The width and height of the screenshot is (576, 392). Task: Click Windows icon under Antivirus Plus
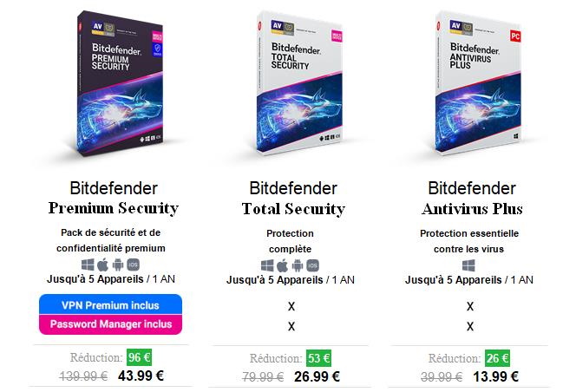pyautogui.click(x=468, y=265)
